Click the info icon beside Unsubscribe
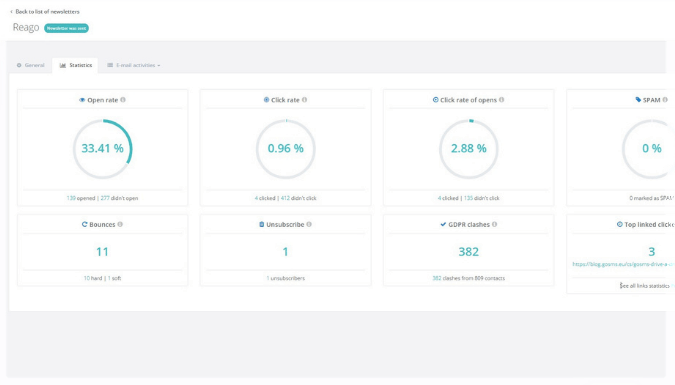The height and width of the screenshot is (385, 675). point(309,224)
